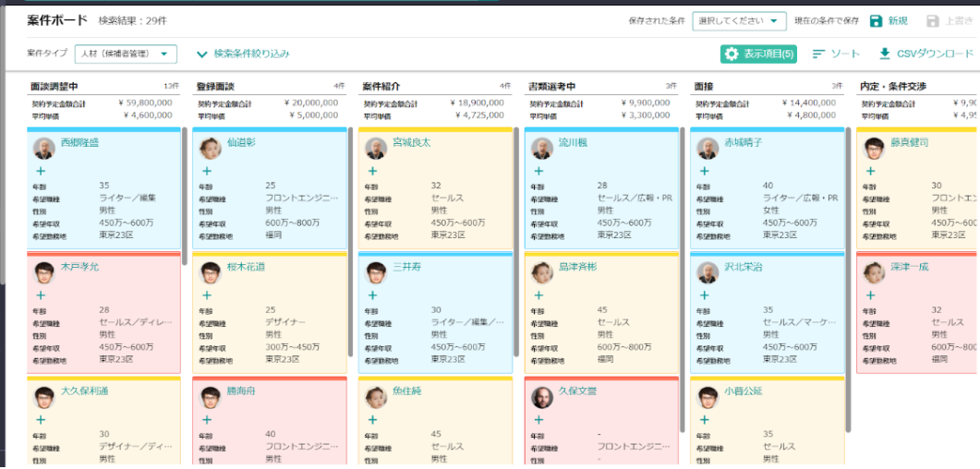Viewport: 980px width, 469px height.
Task: Click the sort lines icon
Action: click(818, 54)
